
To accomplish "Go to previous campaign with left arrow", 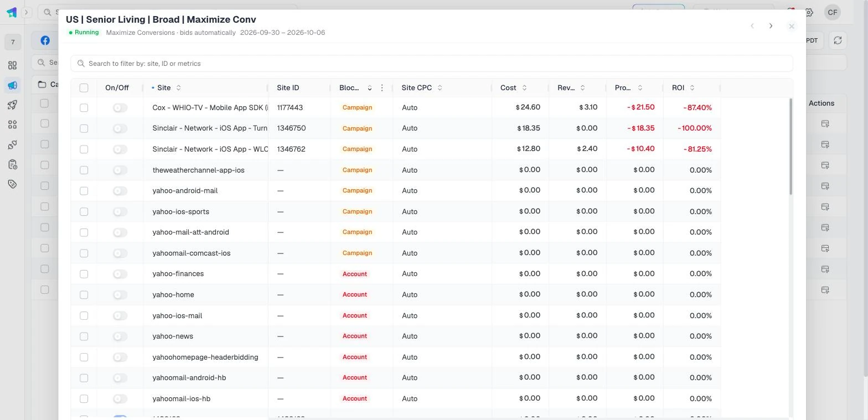I will click(x=752, y=26).
